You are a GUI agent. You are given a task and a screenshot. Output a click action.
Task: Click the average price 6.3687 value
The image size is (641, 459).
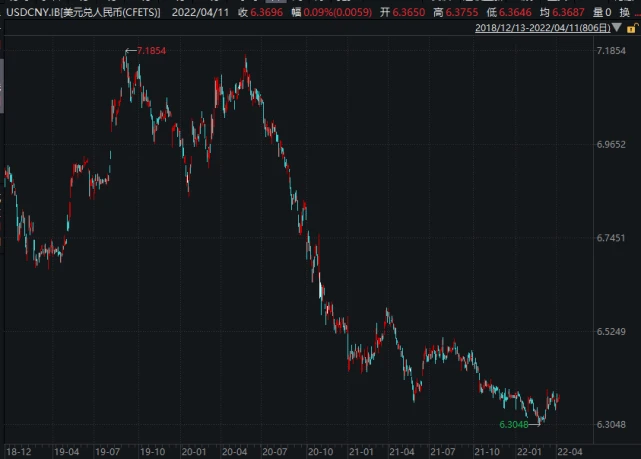click(568, 12)
